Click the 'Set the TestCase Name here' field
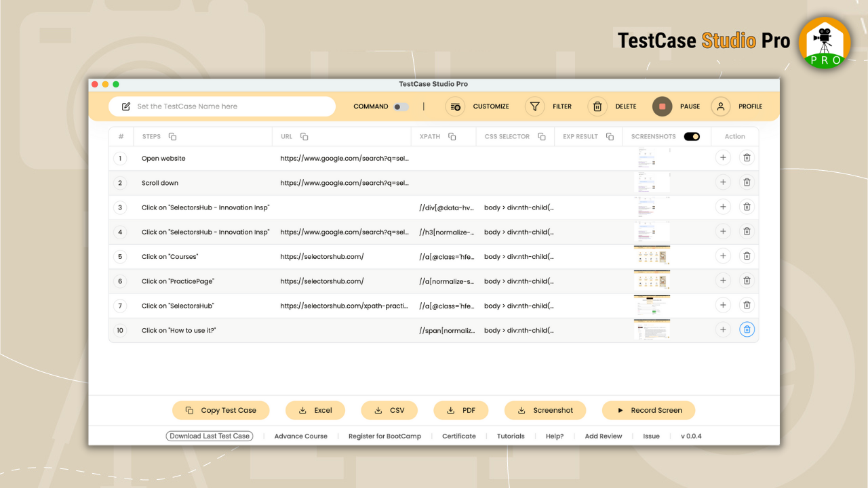Screen dimensions: 868x488 pos(224,106)
